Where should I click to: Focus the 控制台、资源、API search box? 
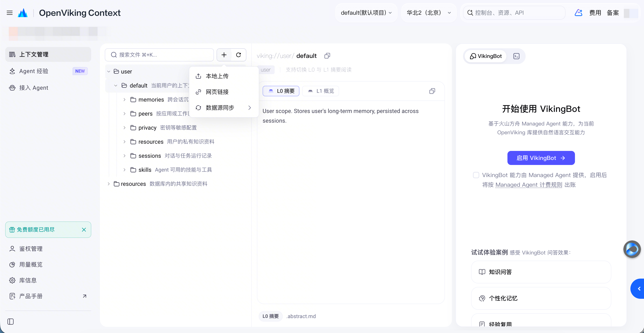tap(514, 13)
